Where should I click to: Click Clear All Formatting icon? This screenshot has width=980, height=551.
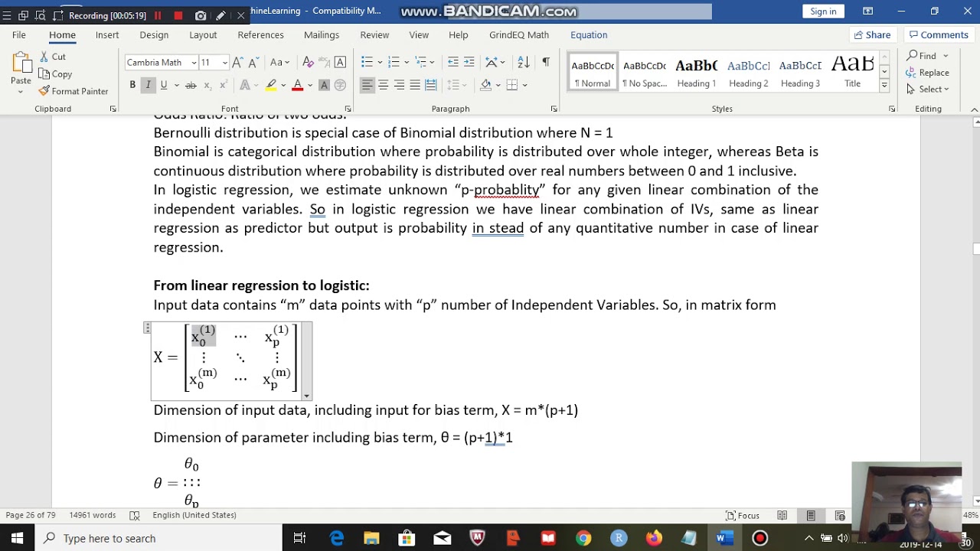[308, 62]
